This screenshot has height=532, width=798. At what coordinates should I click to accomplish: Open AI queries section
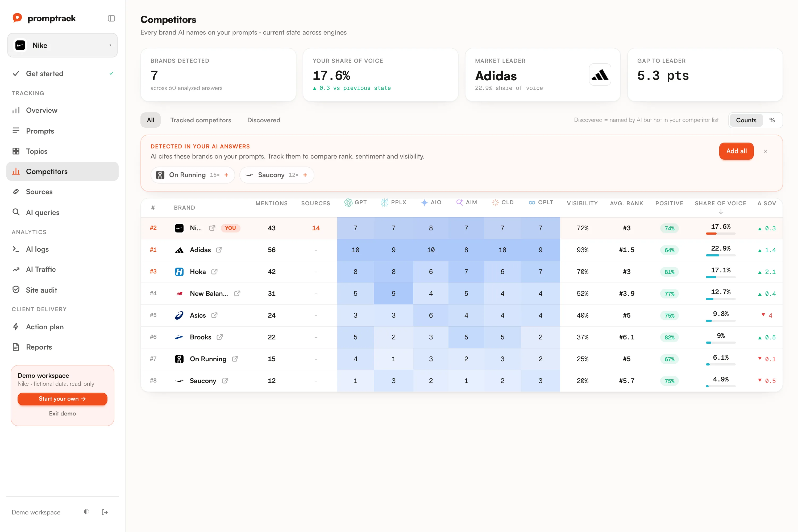(63, 212)
